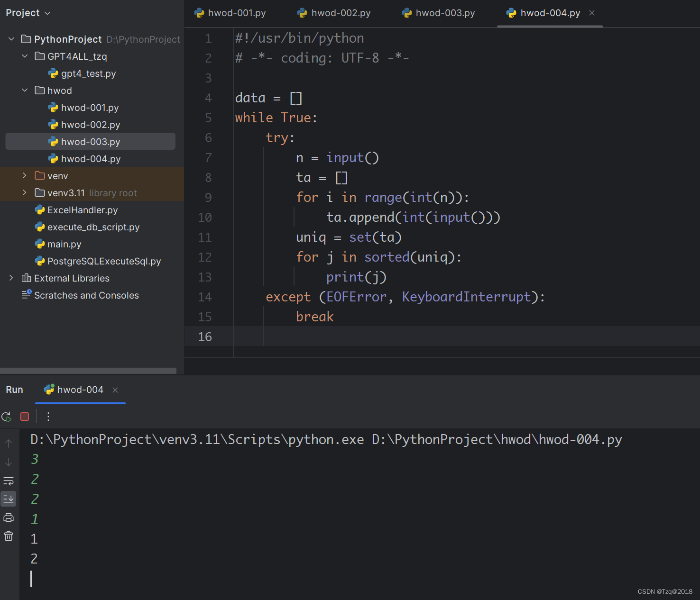Click the 'print(j)' code line
The height and width of the screenshot is (600, 700).
click(x=356, y=277)
